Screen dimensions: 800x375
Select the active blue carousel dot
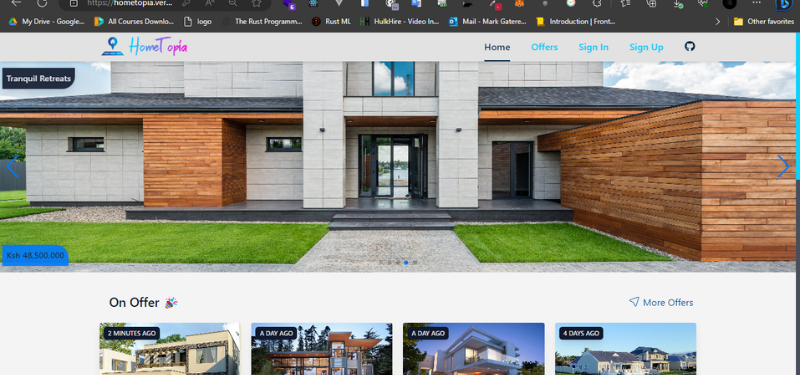tap(406, 262)
